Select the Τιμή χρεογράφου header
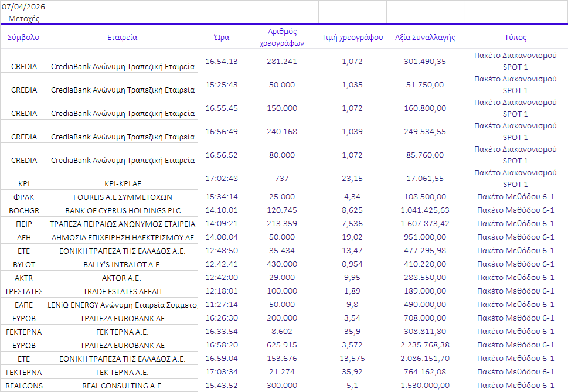Image resolution: width=568 pixels, height=392 pixels. coord(352,38)
